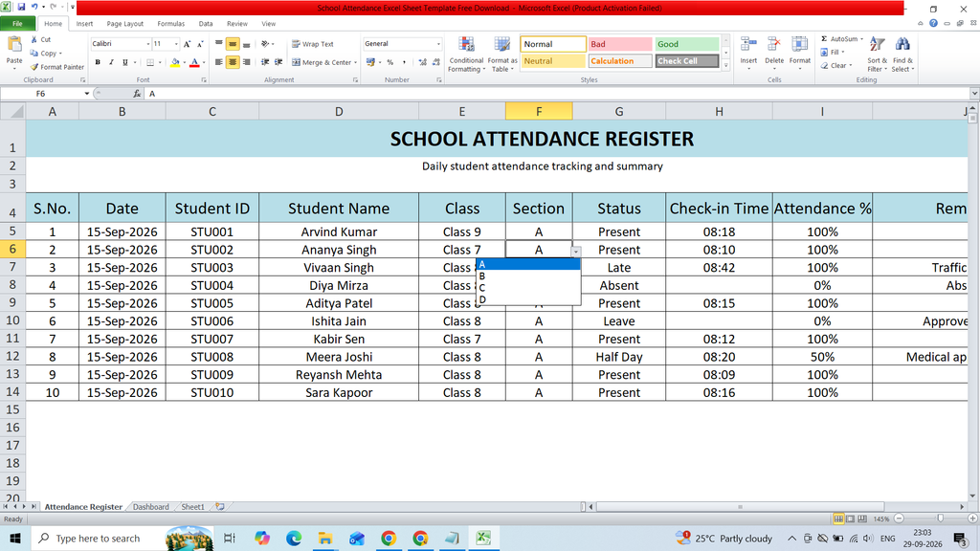Apply the Check Cell style
Viewport: 980px width, 551px height.
pos(687,61)
